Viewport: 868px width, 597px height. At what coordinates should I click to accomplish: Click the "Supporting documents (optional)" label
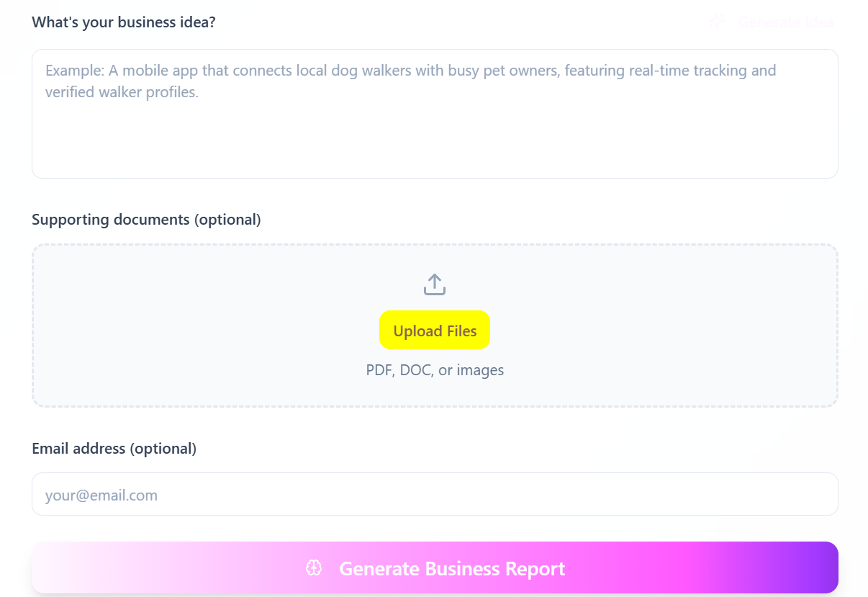coord(146,220)
